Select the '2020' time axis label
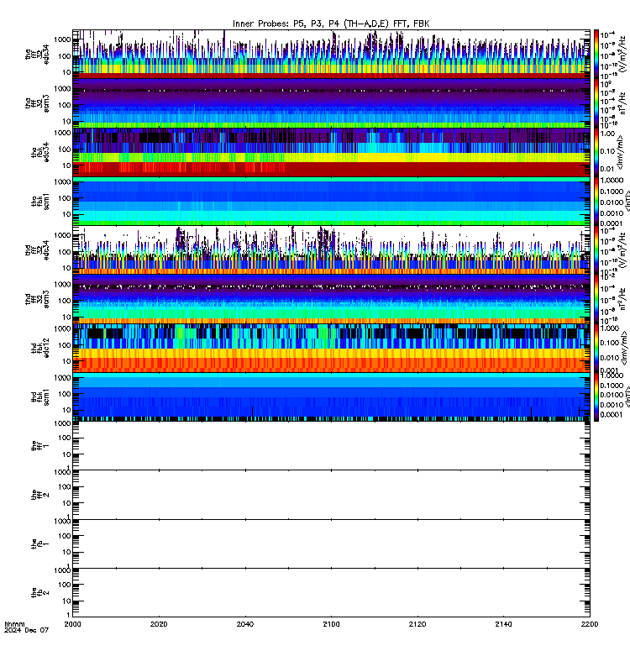 click(x=159, y=624)
